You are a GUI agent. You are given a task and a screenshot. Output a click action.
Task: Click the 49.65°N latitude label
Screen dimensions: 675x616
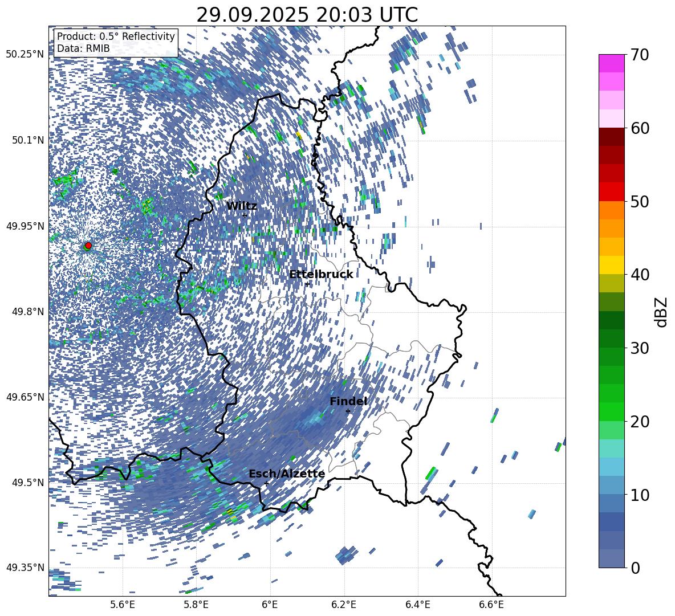click(25, 397)
